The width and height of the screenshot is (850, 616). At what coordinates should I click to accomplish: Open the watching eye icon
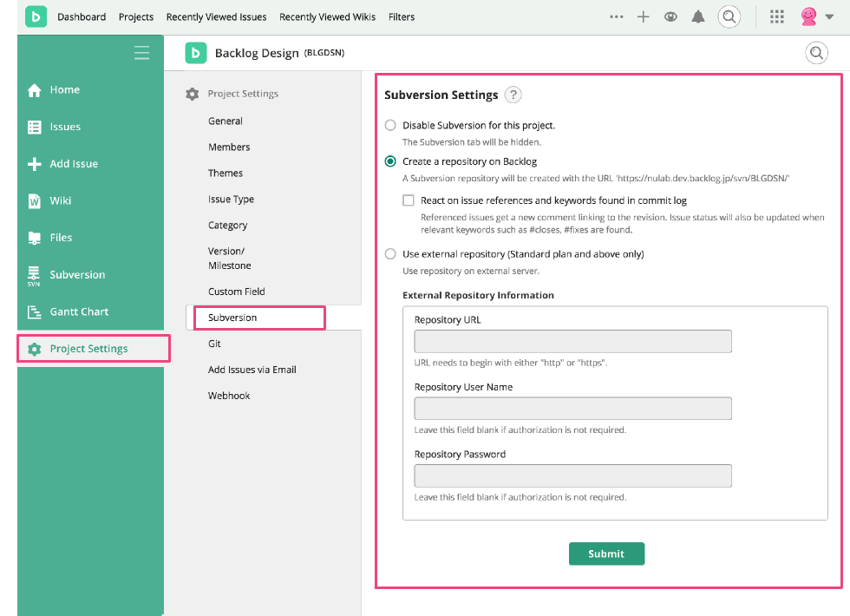coord(671,16)
